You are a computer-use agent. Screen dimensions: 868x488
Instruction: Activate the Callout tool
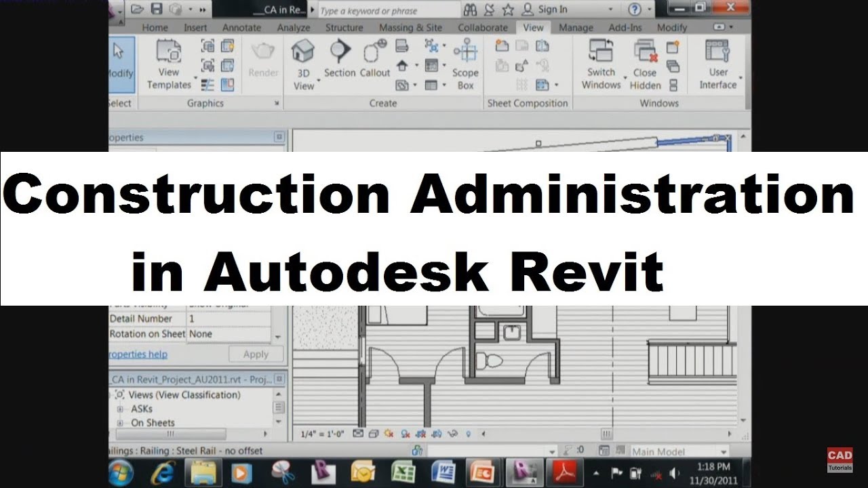375,59
